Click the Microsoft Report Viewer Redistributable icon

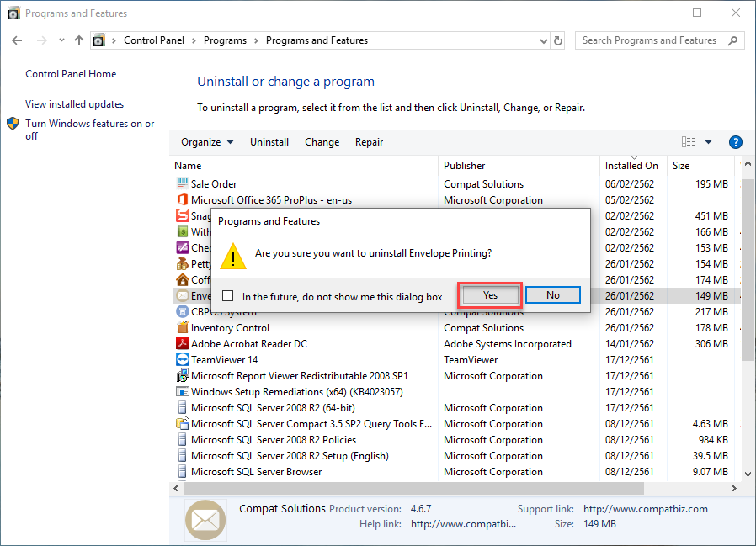click(182, 375)
